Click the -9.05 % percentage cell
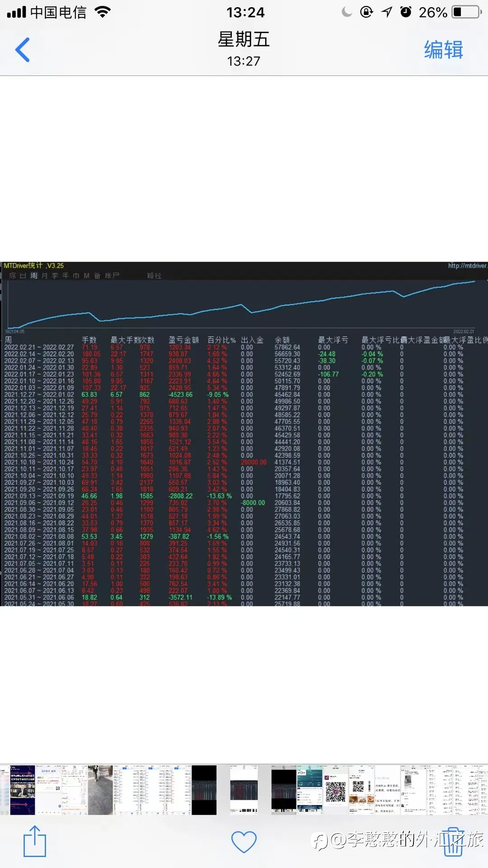Image resolution: width=488 pixels, height=868 pixels. pos(218,395)
